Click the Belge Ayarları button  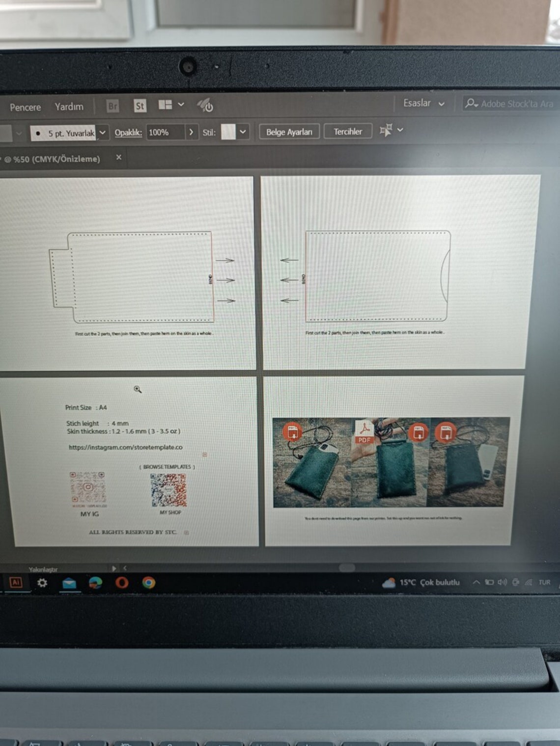289,132
